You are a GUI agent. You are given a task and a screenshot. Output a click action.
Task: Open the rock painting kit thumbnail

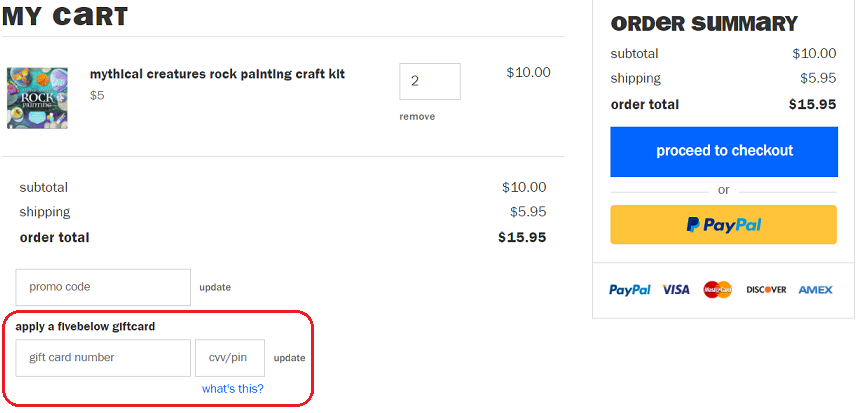click(38, 97)
